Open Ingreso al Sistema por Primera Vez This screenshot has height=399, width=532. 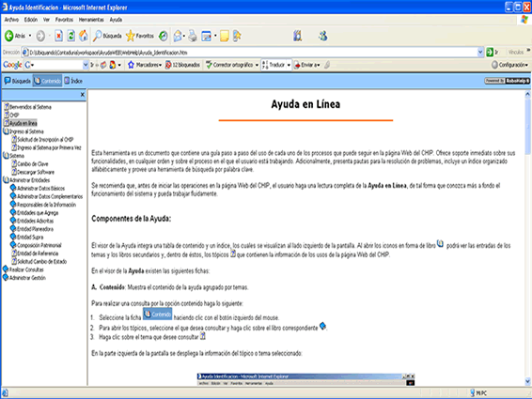click(46, 147)
